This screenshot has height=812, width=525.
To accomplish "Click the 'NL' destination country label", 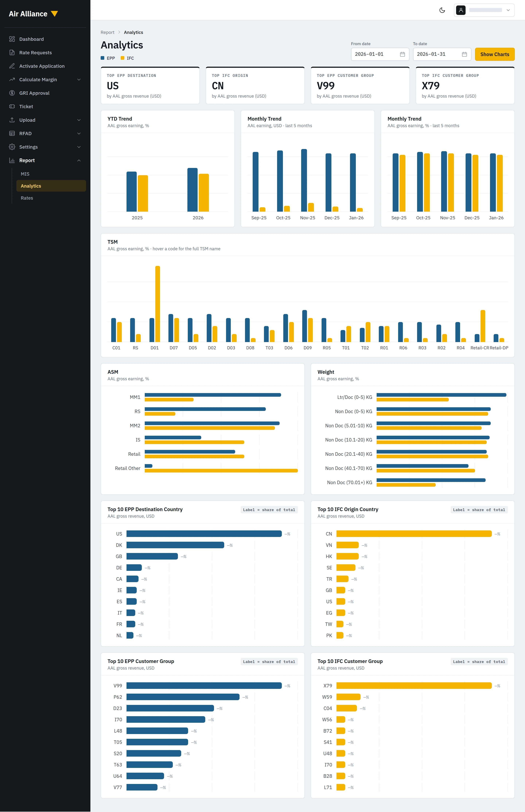I will click(x=119, y=636).
